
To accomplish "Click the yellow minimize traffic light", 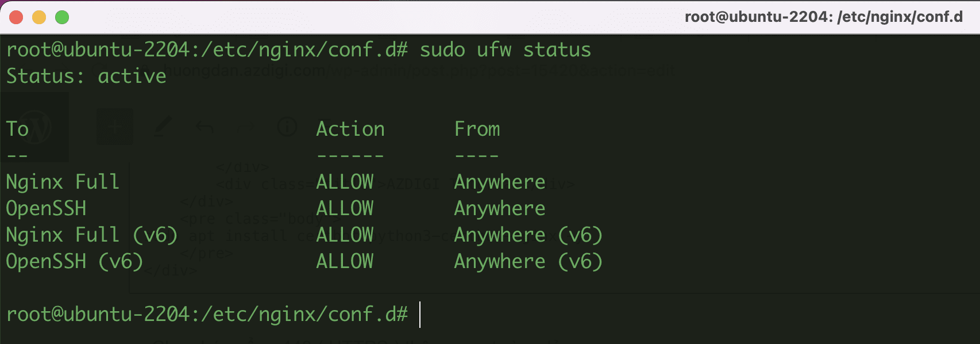I will tap(38, 18).
